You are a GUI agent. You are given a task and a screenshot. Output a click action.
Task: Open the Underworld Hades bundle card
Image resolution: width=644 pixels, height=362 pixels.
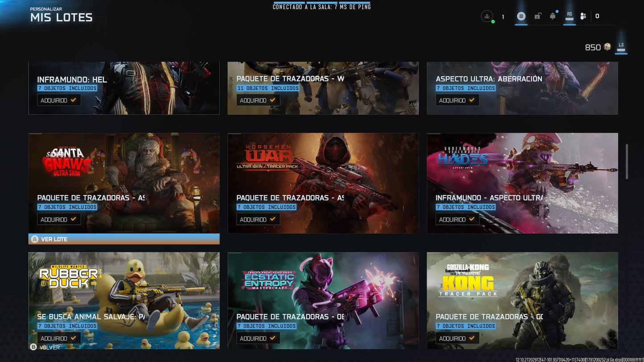(522, 183)
